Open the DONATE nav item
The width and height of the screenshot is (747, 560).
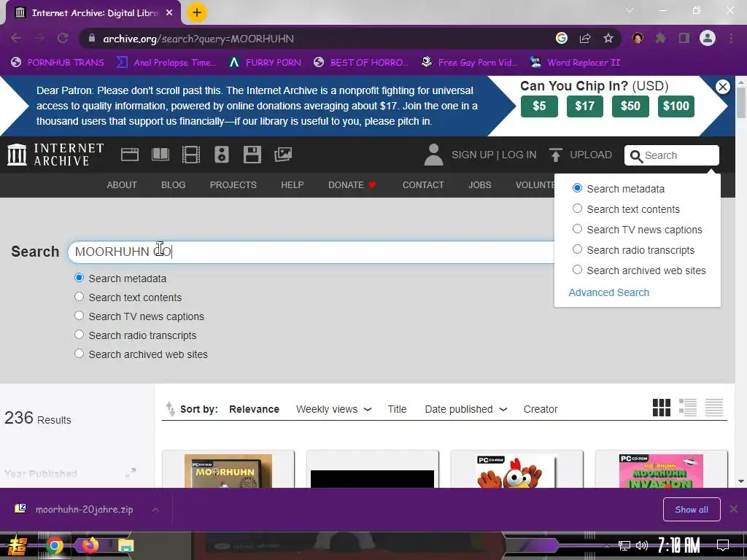(x=352, y=184)
